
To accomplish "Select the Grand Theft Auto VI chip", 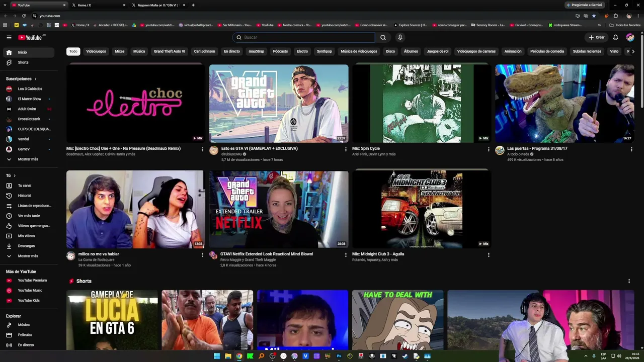I will pos(170,51).
